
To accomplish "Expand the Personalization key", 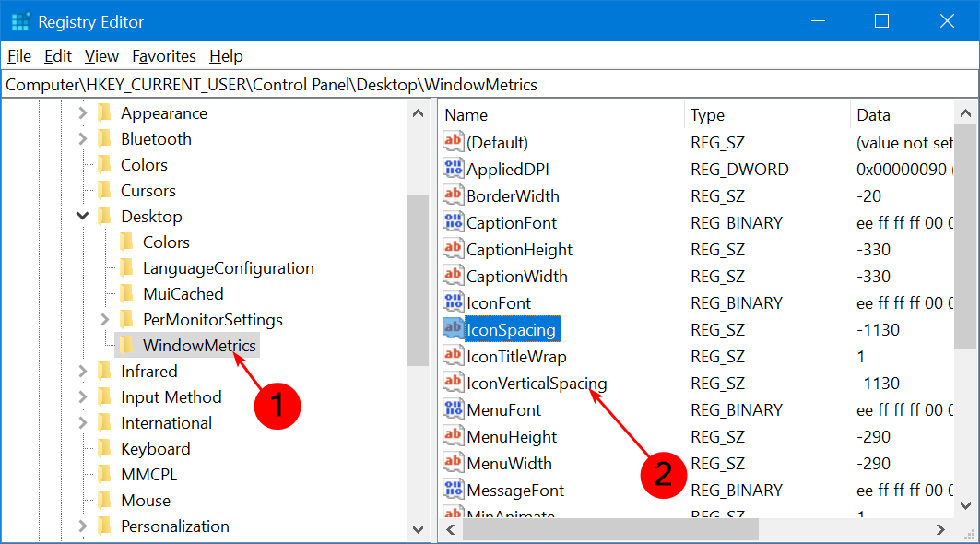I will pos(82,526).
